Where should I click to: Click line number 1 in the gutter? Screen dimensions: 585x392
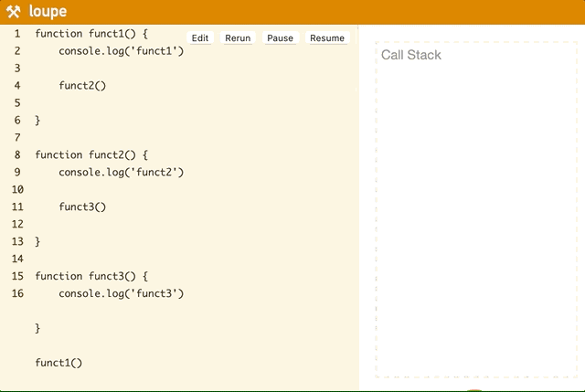point(17,34)
